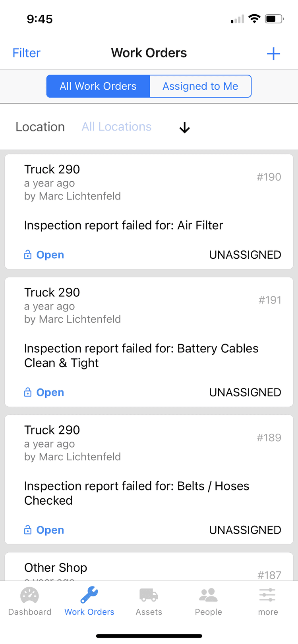Image resolution: width=298 pixels, height=644 pixels.
Task: Click the lock icon on work order #191
Action: pyautogui.click(x=28, y=392)
